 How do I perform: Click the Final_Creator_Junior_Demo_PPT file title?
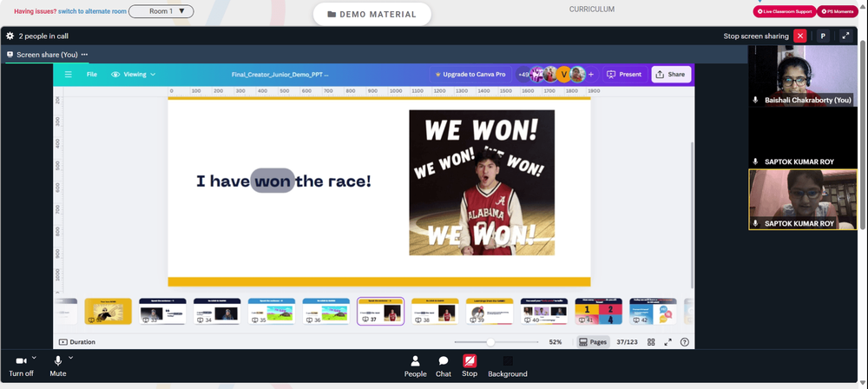coord(280,75)
